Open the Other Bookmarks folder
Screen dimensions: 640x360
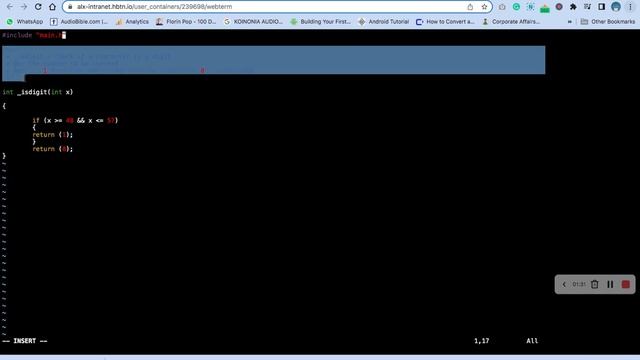tap(608, 22)
